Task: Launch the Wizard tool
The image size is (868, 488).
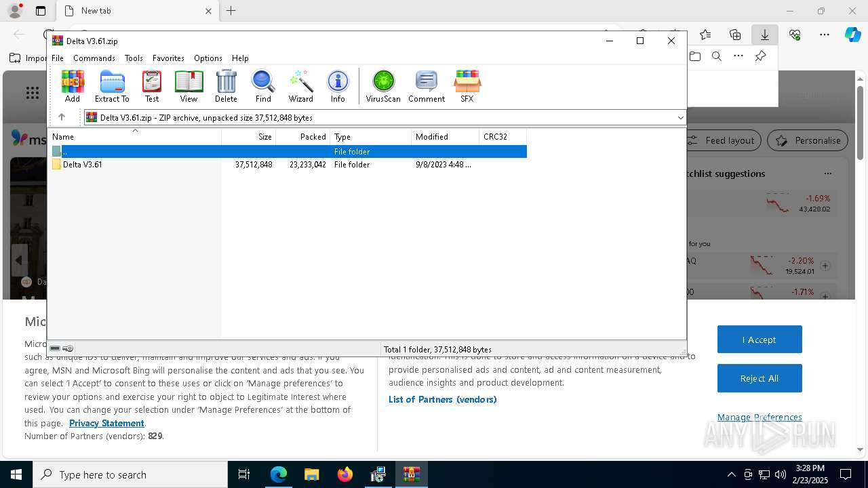Action: [x=300, y=86]
